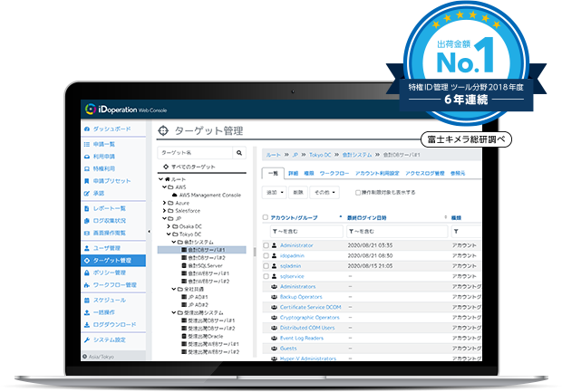
Task: Select the 特権利用 laptop icon
Action: pyautogui.click(x=87, y=168)
